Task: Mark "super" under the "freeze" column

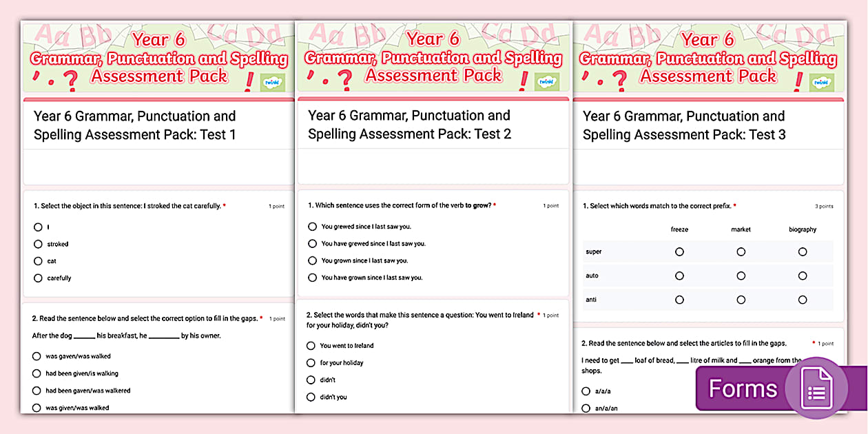Action: click(x=679, y=251)
